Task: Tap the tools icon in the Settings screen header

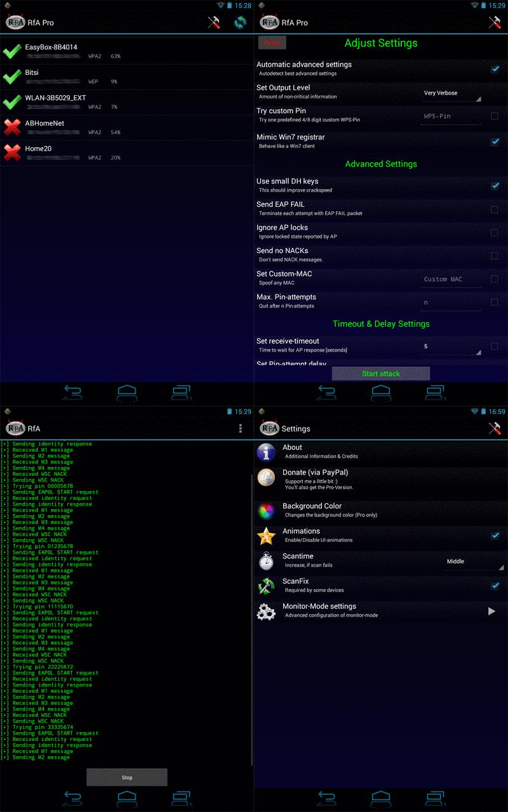Action: (494, 428)
